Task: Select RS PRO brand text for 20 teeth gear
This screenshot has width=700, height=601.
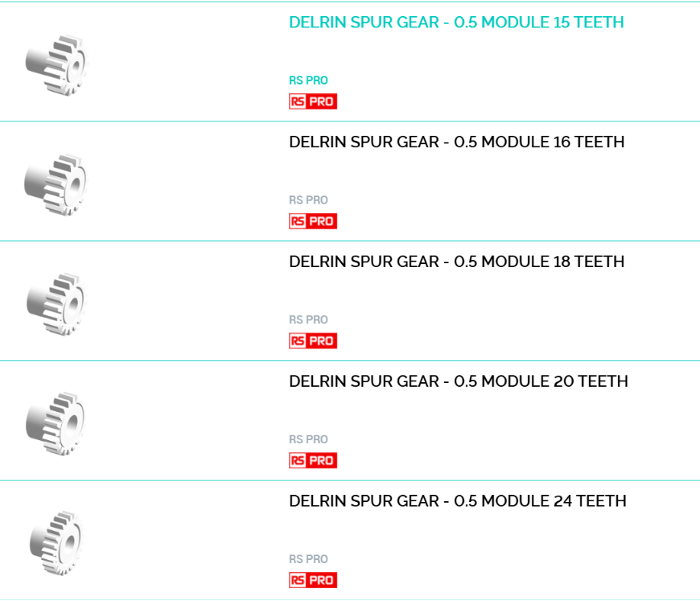Action: click(x=308, y=439)
